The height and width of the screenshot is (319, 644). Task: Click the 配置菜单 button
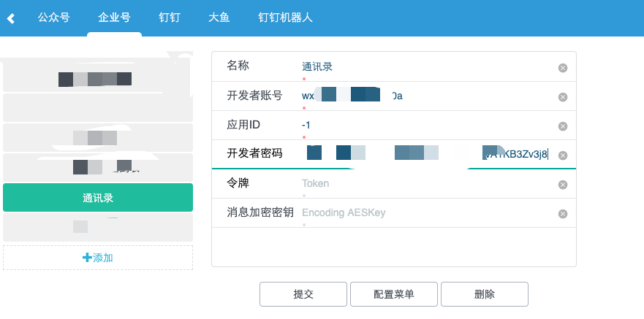click(394, 294)
